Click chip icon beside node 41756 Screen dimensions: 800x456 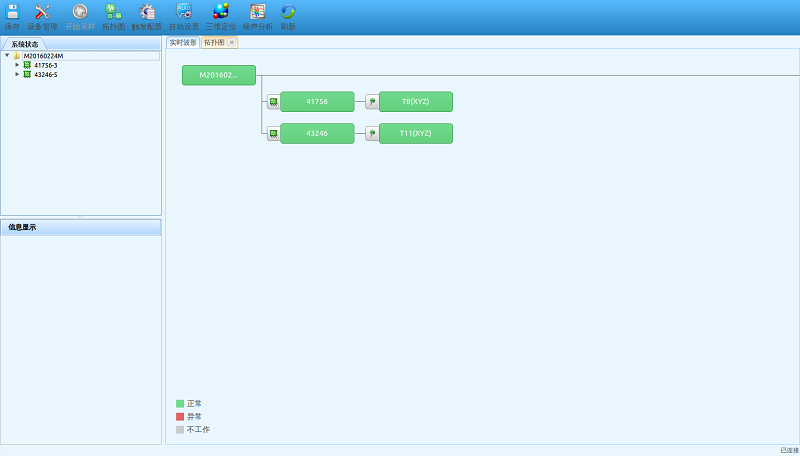point(273,102)
